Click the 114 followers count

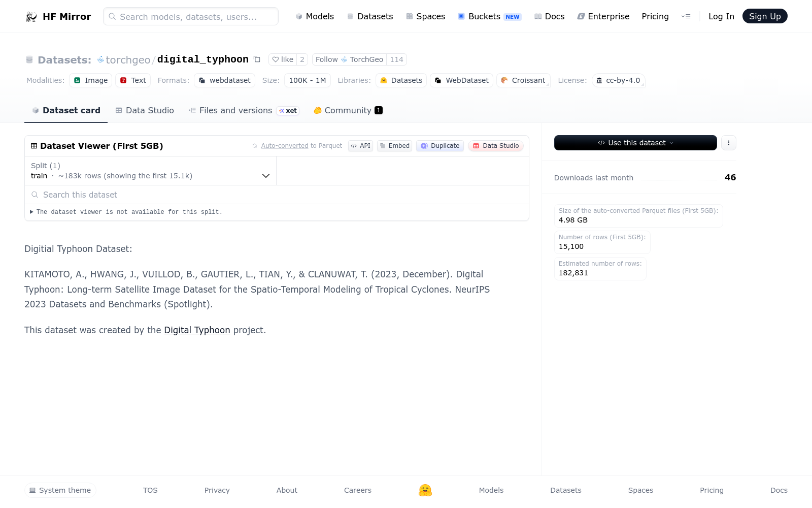click(396, 59)
